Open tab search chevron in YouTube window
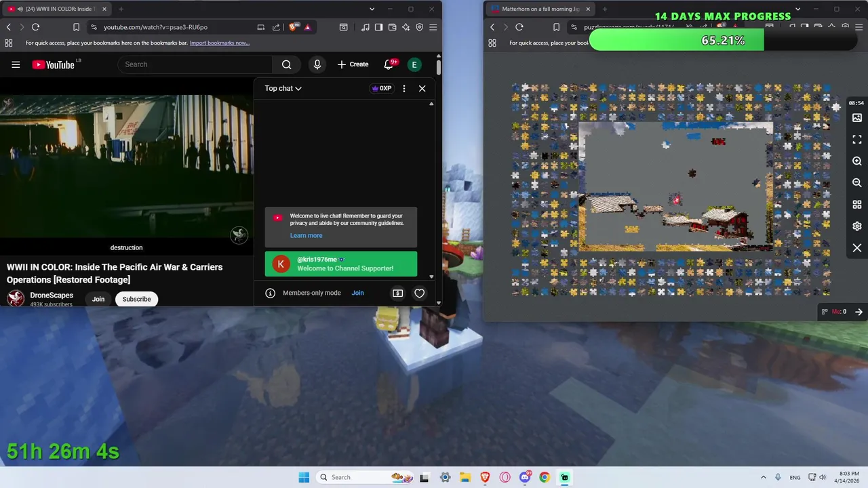 pos(372,9)
